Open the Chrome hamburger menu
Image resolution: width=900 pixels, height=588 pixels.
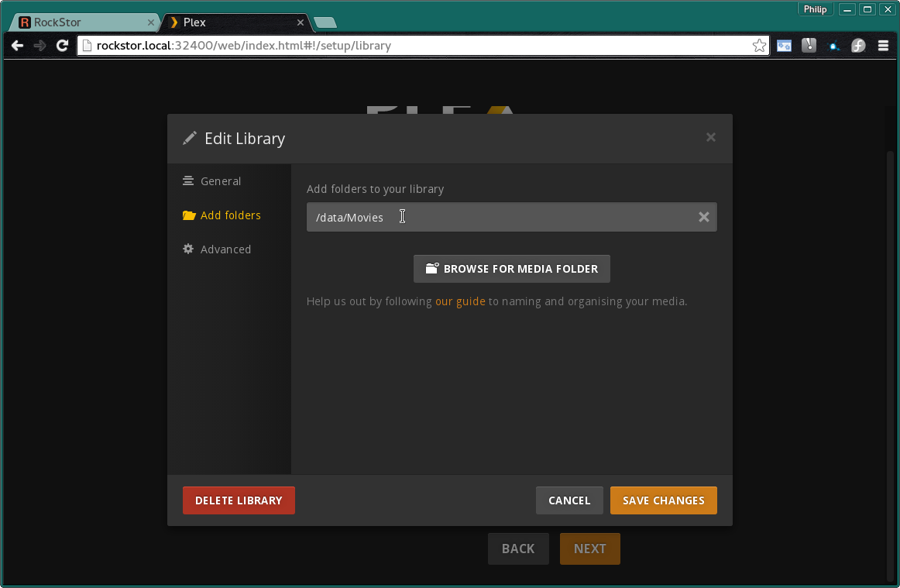883,46
